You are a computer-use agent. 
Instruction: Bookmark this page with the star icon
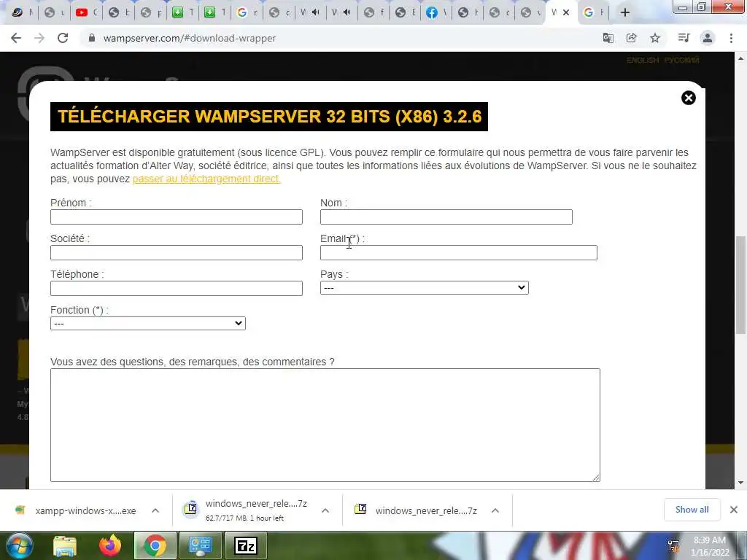point(655,38)
